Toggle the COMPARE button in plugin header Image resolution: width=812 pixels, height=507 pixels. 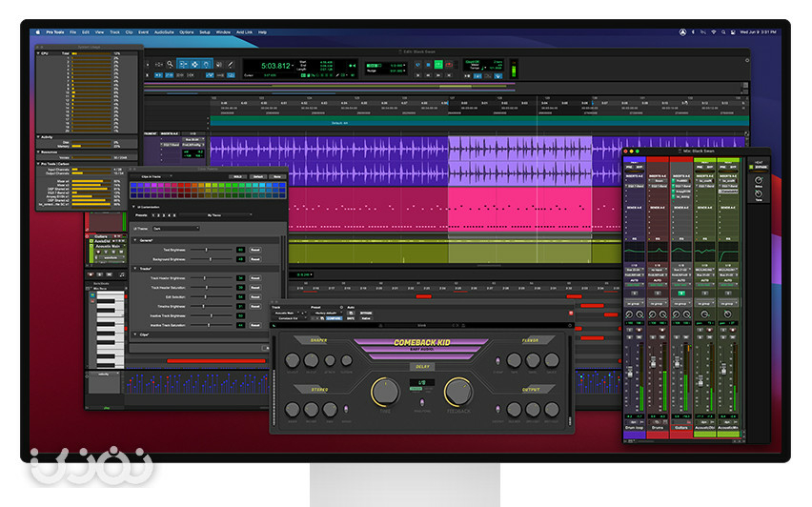[x=334, y=318]
